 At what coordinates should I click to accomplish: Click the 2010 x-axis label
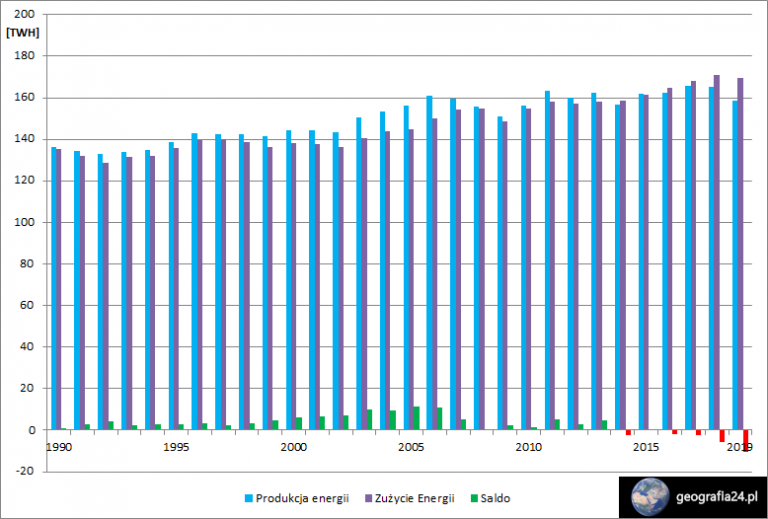click(x=528, y=447)
